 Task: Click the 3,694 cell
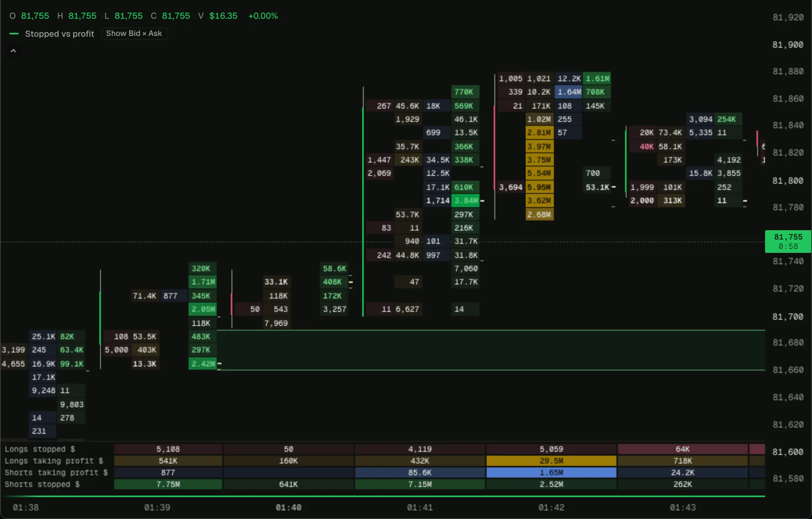pyautogui.click(x=511, y=187)
